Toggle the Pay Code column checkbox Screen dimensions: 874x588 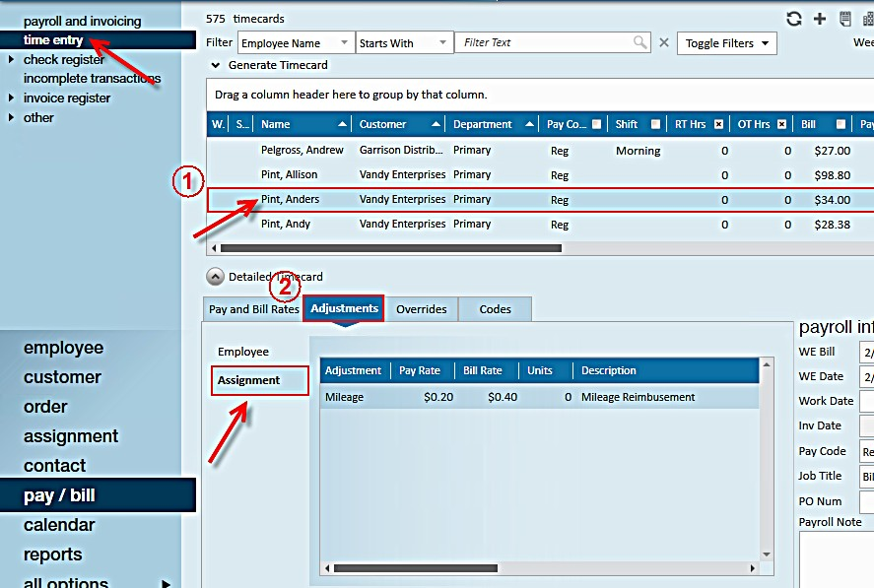[596, 124]
